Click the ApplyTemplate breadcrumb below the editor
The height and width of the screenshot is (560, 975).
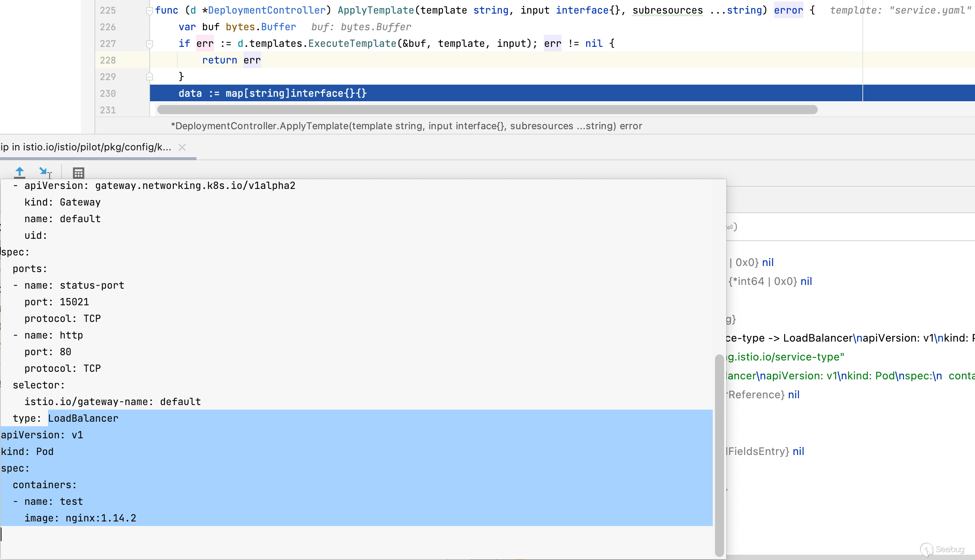[x=406, y=126]
